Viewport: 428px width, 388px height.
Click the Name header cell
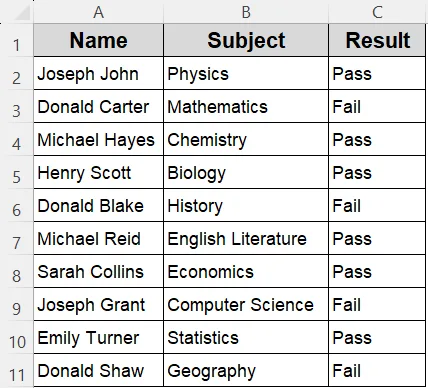[99, 40]
